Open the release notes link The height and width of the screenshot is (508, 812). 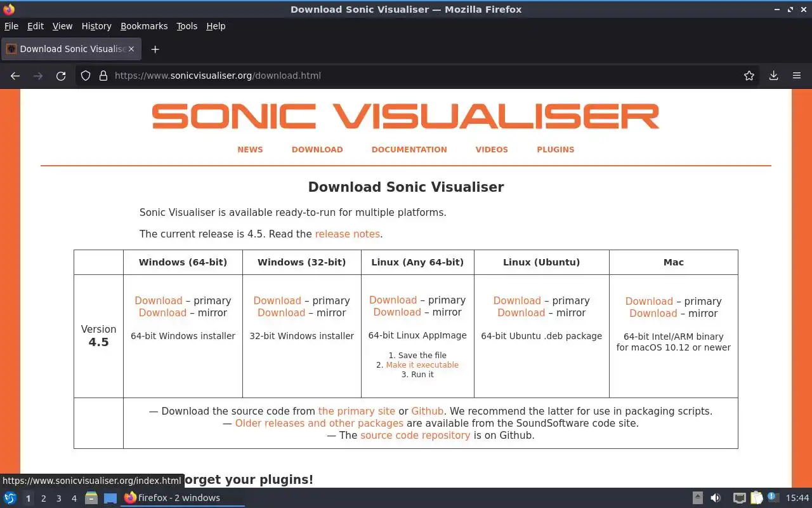pos(348,234)
